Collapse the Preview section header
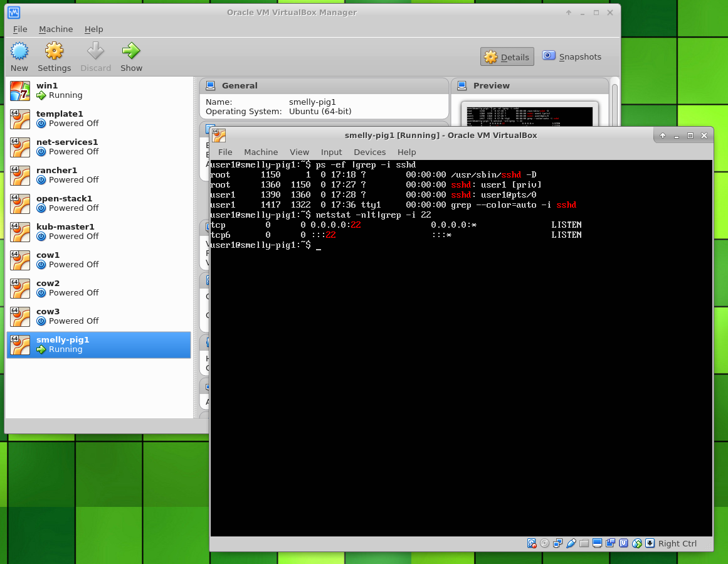Viewport: 728px width, 564px height. [530, 86]
